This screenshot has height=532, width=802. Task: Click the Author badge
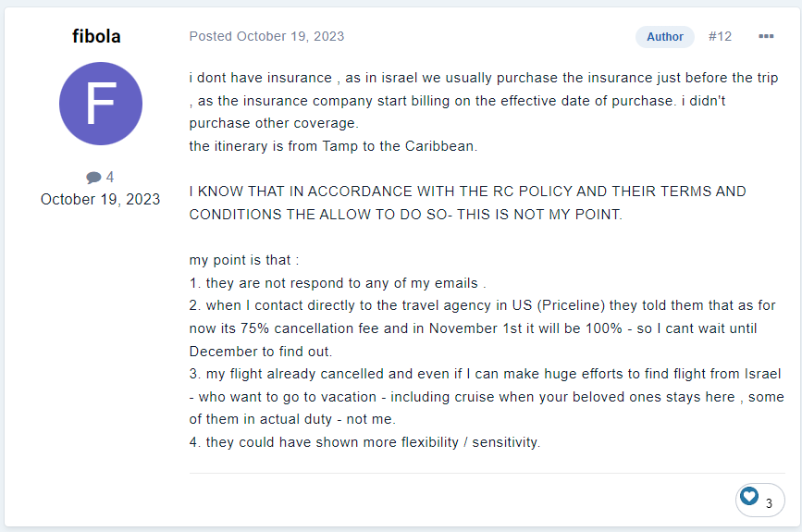[664, 37]
